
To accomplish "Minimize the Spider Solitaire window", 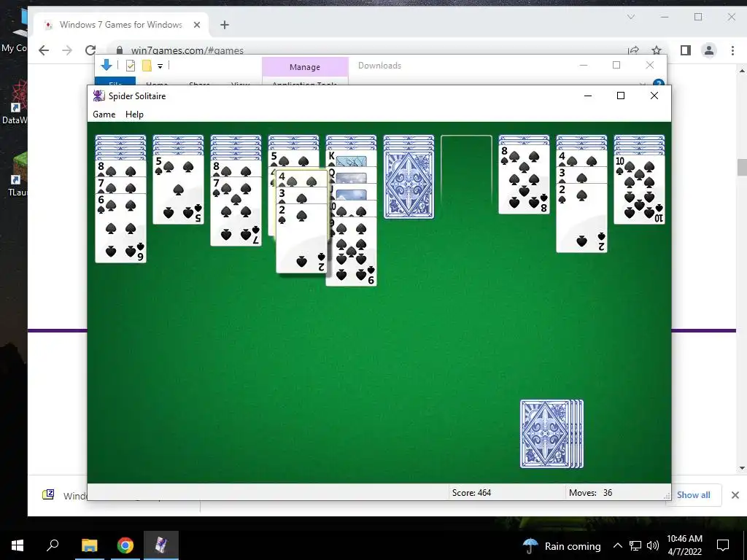I will click(588, 96).
